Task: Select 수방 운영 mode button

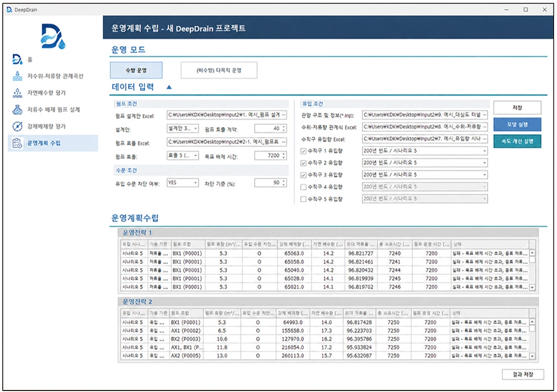Action: (x=136, y=70)
